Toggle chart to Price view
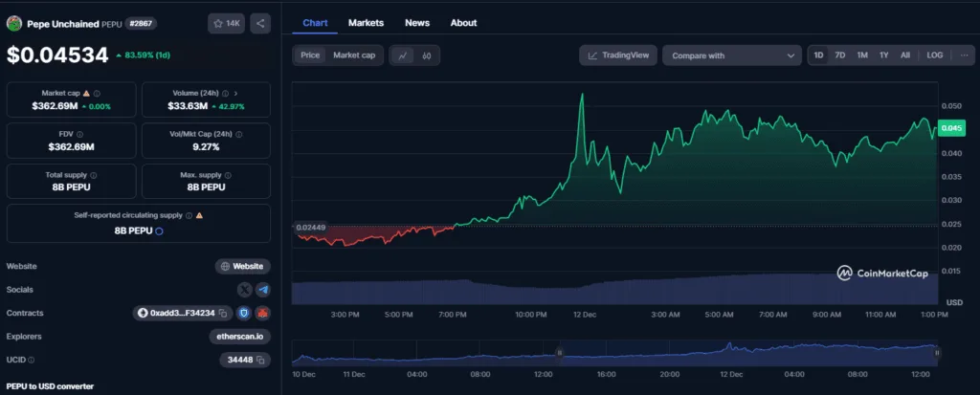The width and height of the screenshot is (980, 395). click(x=310, y=55)
